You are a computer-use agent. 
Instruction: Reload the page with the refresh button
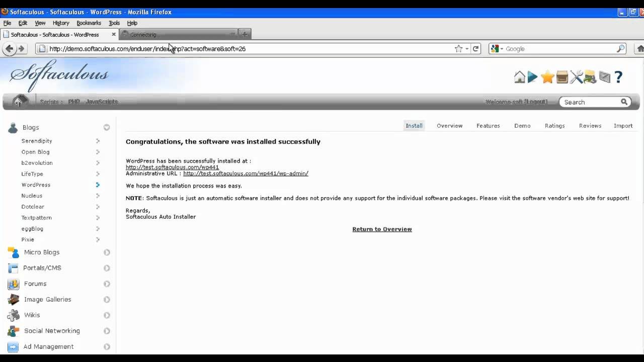click(x=476, y=49)
